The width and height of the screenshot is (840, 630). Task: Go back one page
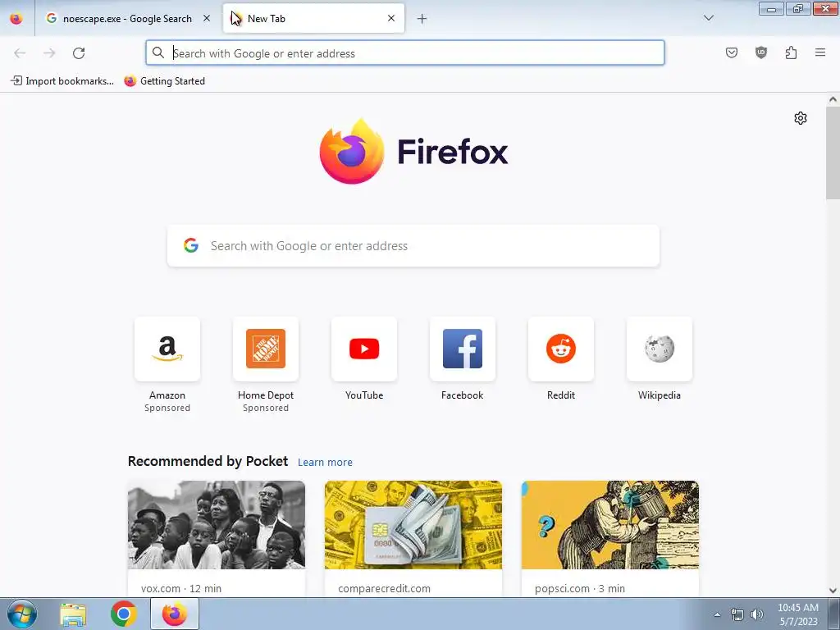20,53
